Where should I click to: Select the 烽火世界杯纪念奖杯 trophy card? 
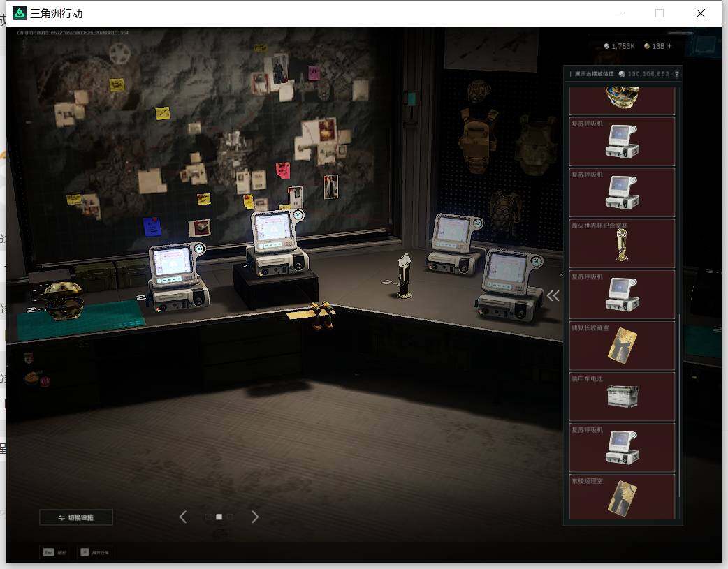tap(622, 244)
